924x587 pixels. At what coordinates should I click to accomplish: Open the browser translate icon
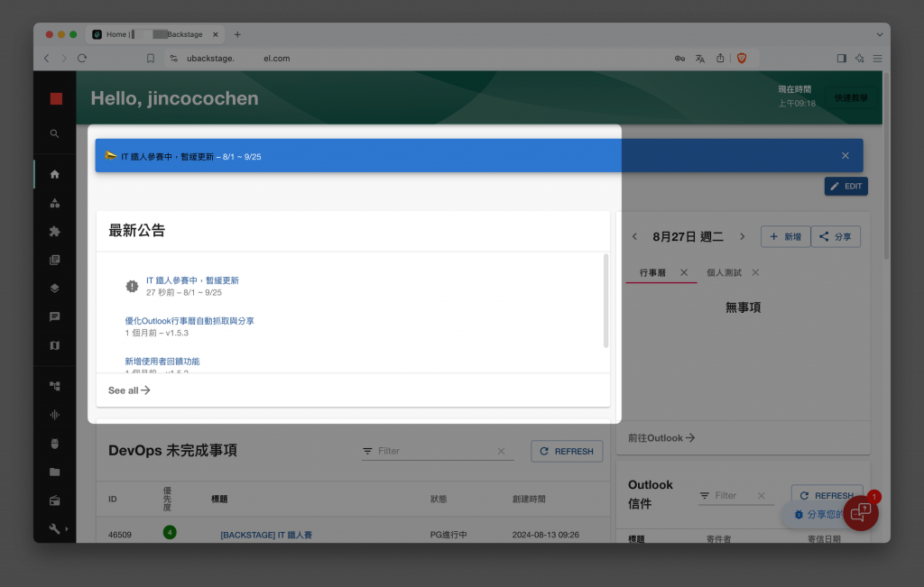(699, 59)
